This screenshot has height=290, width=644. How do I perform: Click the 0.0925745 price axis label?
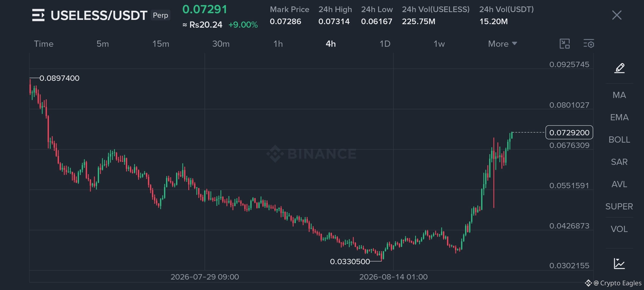click(569, 64)
